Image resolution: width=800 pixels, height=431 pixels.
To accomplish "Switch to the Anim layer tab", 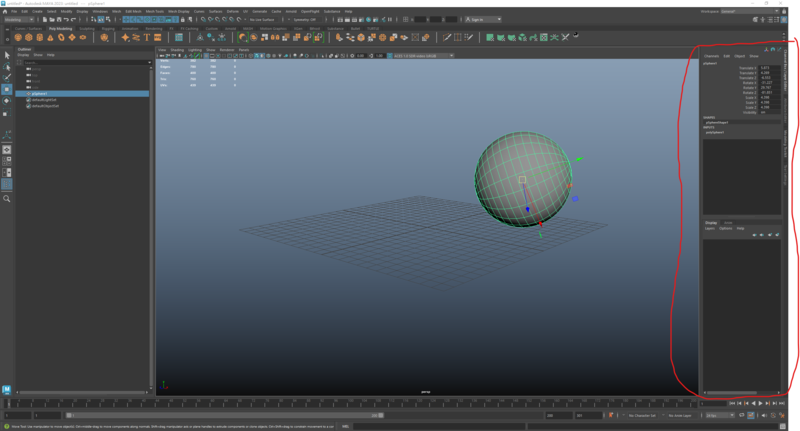I will 728,222.
